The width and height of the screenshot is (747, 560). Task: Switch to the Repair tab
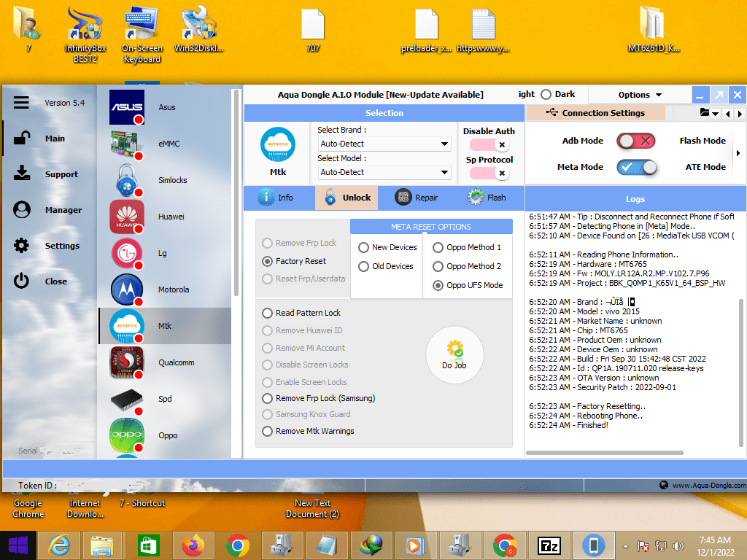(417, 198)
